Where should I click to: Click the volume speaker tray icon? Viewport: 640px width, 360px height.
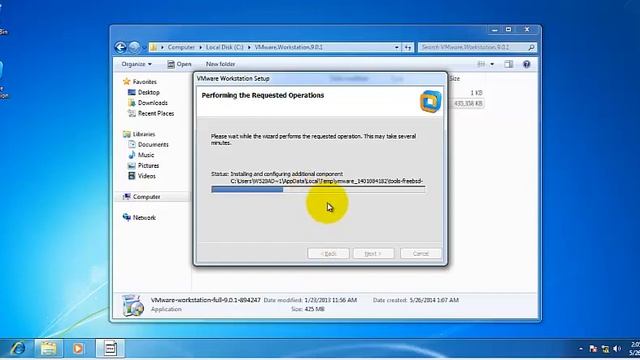617,349
